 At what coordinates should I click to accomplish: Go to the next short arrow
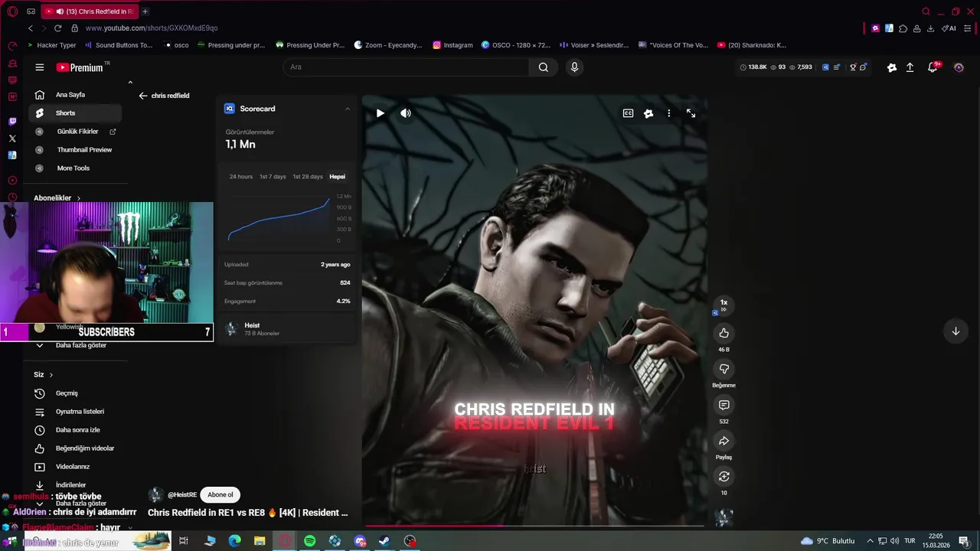955,331
